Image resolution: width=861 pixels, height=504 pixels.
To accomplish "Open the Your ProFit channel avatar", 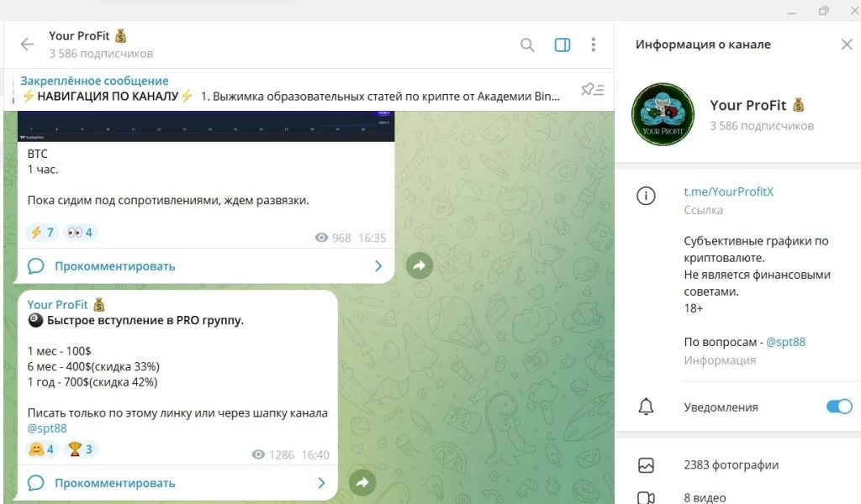I will (663, 114).
